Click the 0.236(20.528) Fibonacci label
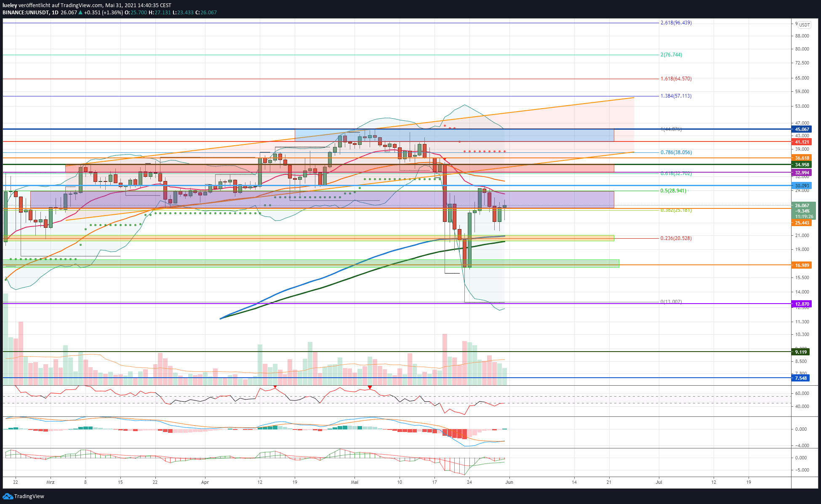The width and height of the screenshot is (821, 504). (x=676, y=238)
